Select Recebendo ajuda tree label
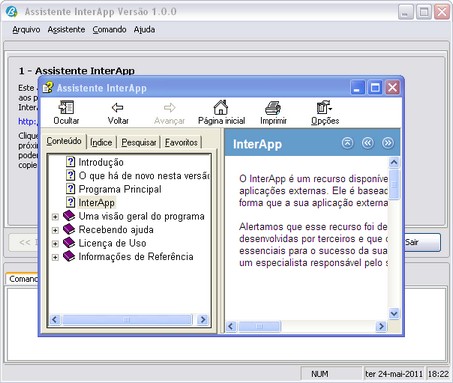Image resolution: width=453 pixels, height=383 pixels. [116, 230]
